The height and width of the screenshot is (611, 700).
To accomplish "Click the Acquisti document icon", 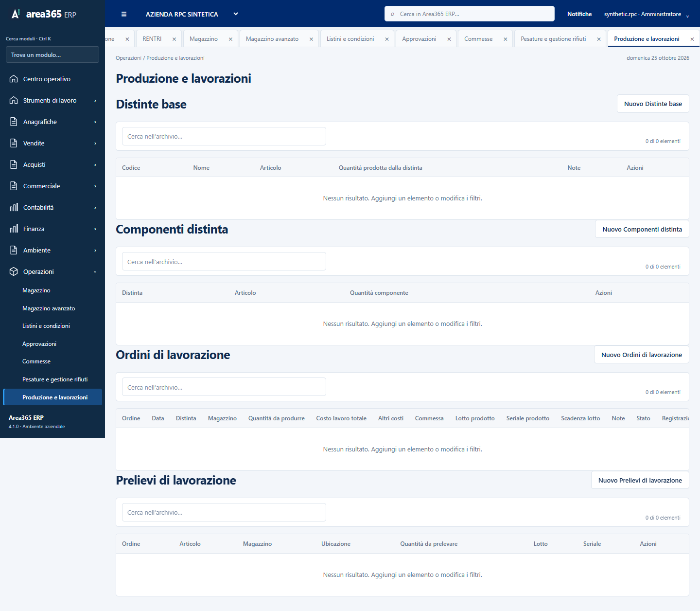I will pos(14,164).
